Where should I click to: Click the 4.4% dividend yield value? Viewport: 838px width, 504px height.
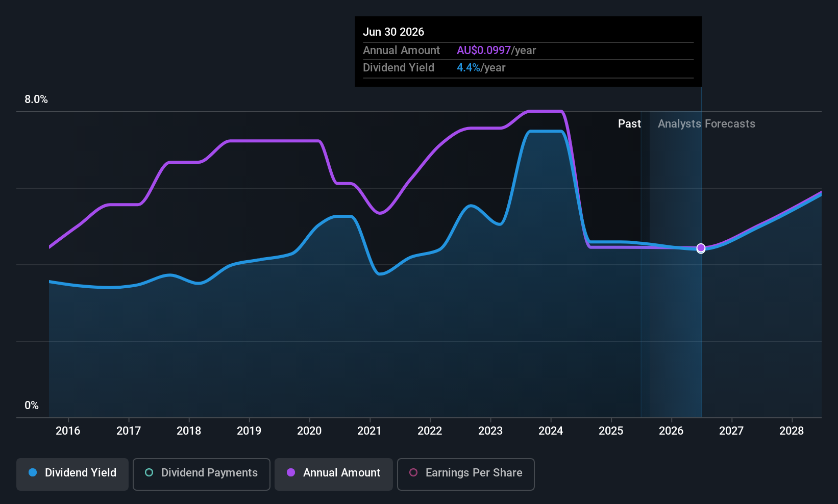(x=469, y=68)
